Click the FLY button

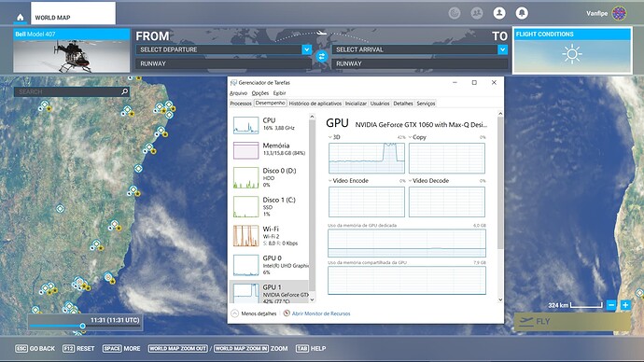(x=572, y=322)
